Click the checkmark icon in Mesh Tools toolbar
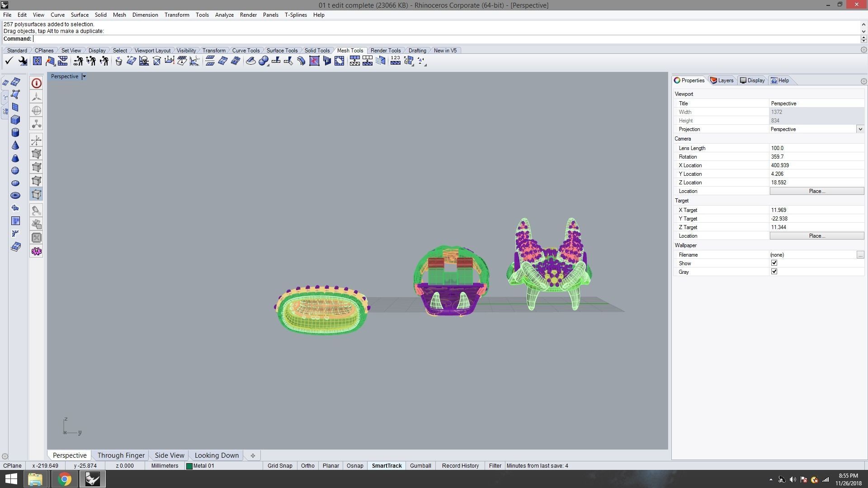 coord(9,61)
